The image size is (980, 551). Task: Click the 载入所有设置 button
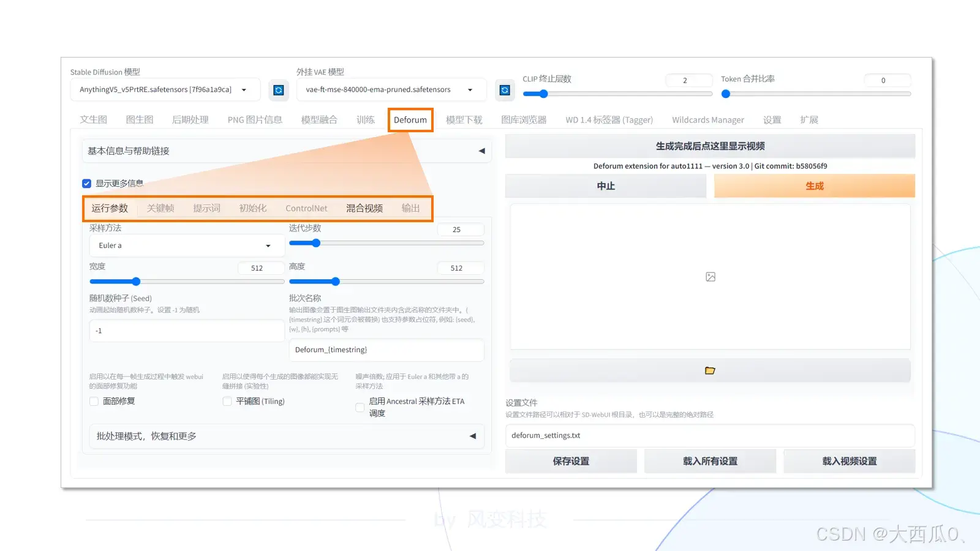click(x=710, y=462)
